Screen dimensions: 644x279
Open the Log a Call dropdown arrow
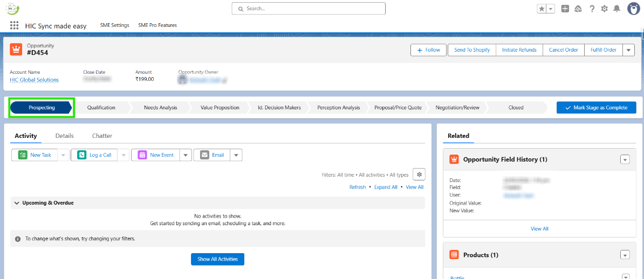click(123, 155)
